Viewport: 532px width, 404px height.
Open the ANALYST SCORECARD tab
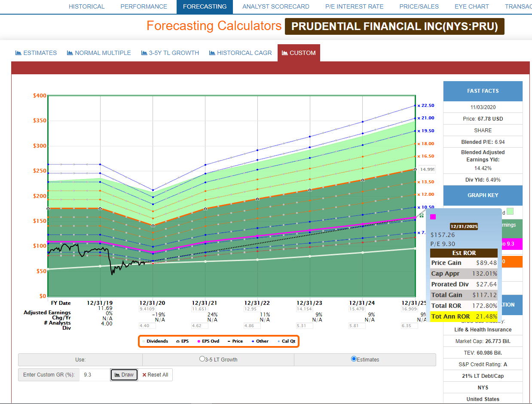pos(275,6)
